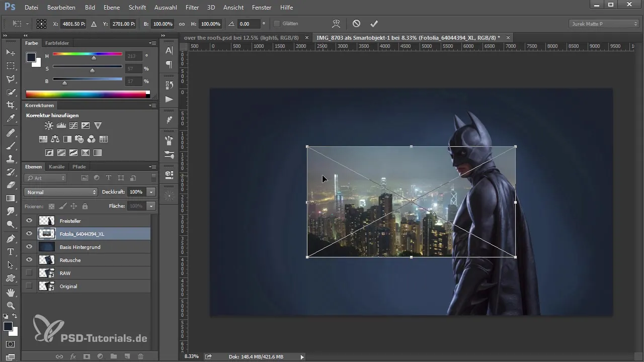Open layer styles fx menu
This screenshot has height=362, width=644.
(73, 356)
